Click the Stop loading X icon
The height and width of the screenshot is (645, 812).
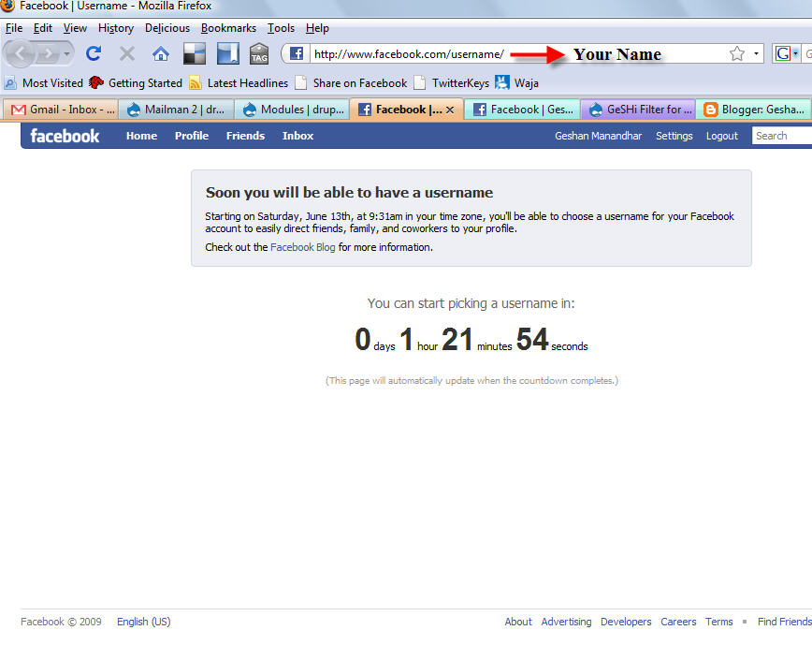point(127,53)
